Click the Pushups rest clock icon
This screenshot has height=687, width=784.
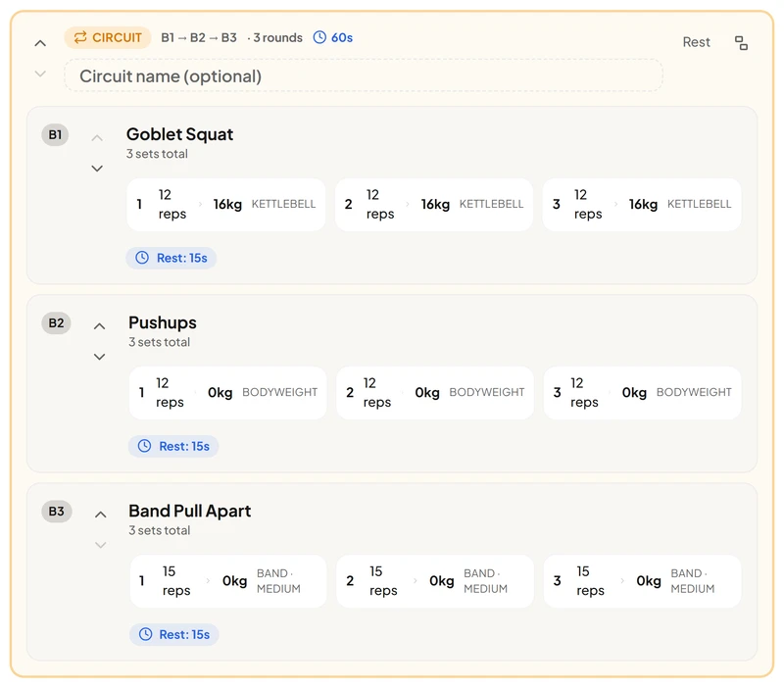click(x=144, y=446)
